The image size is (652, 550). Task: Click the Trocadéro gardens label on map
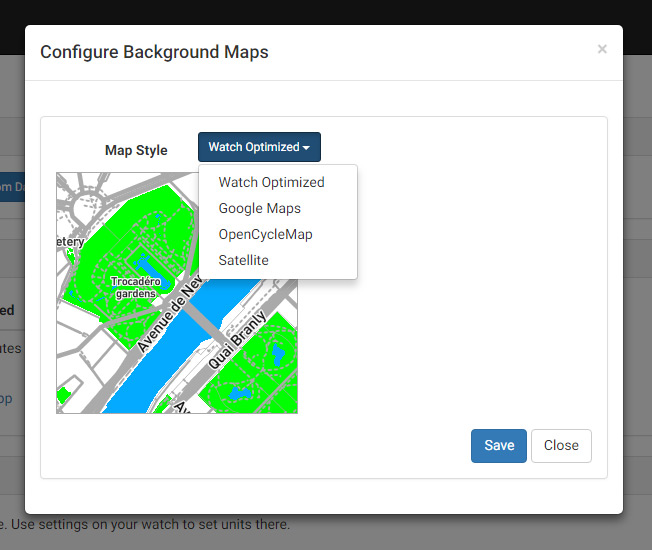(135, 288)
